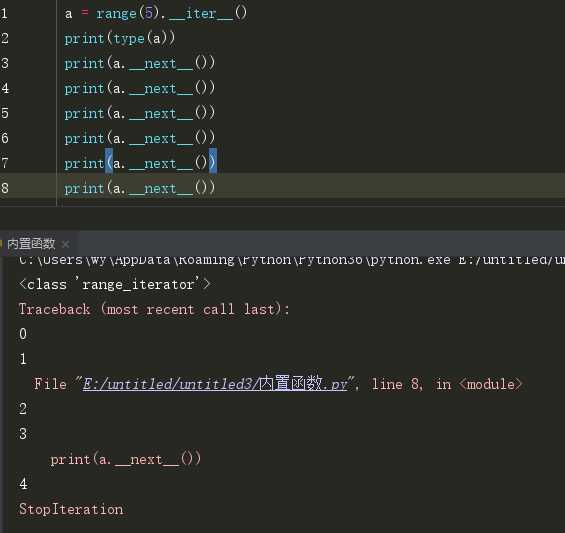Click line number 7 in the gutter

pos(4,164)
